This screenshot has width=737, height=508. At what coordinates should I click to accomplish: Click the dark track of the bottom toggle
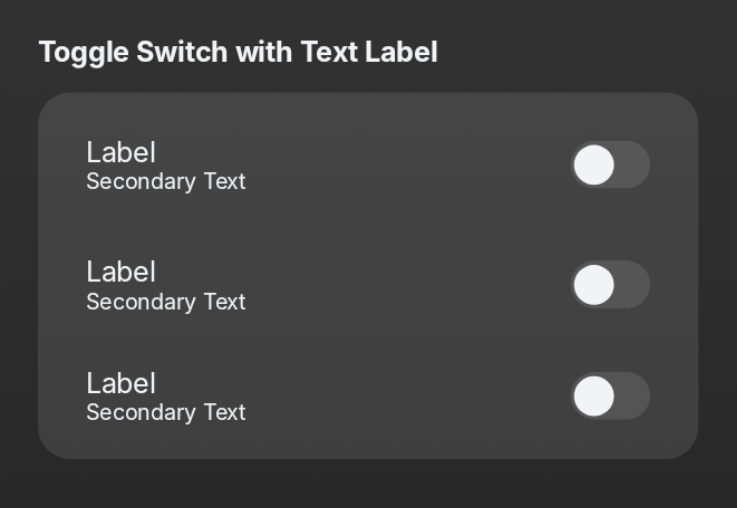633,396
